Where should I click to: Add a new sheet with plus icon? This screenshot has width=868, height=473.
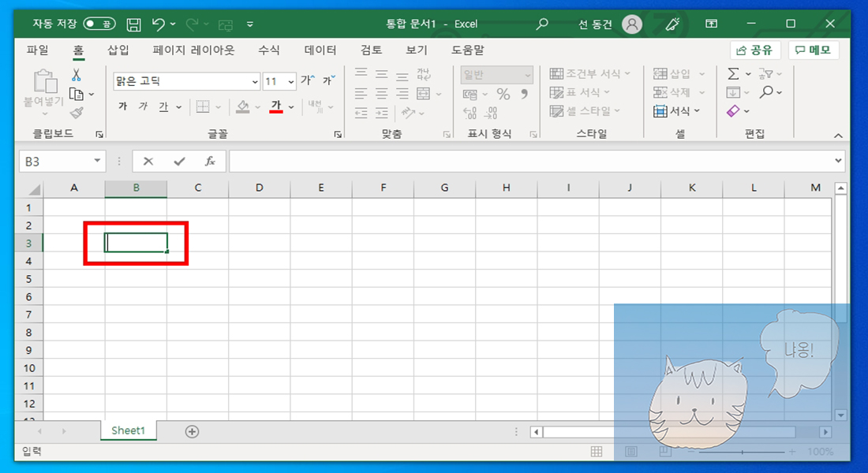pos(192,431)
